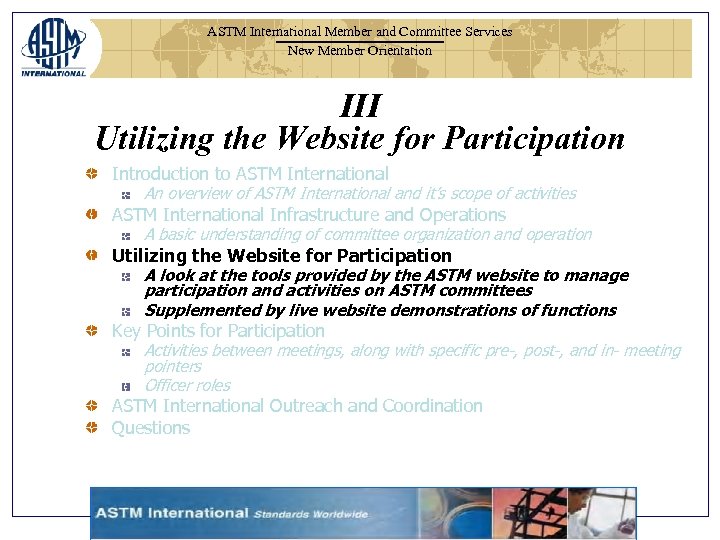Screen dimensions: 720x540
Task: Click "A look at the tools provided" sub-item
Action: 387,283
